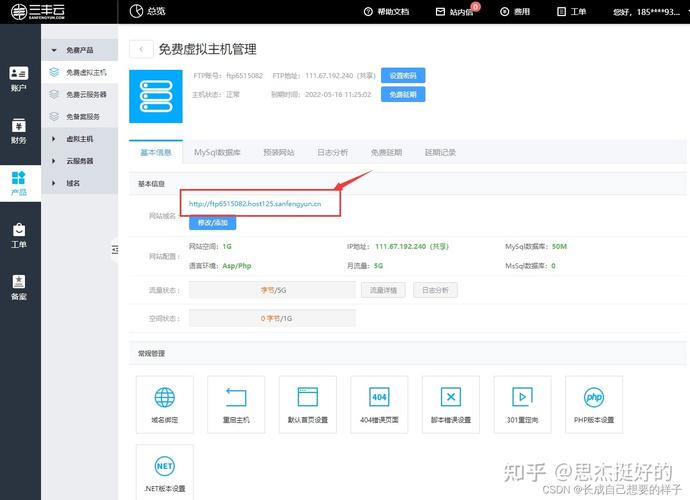The width and height of the screenshot is (690, 500).
Task: Open 工单 bag icon in sidebar
Action: coord(19,235)
